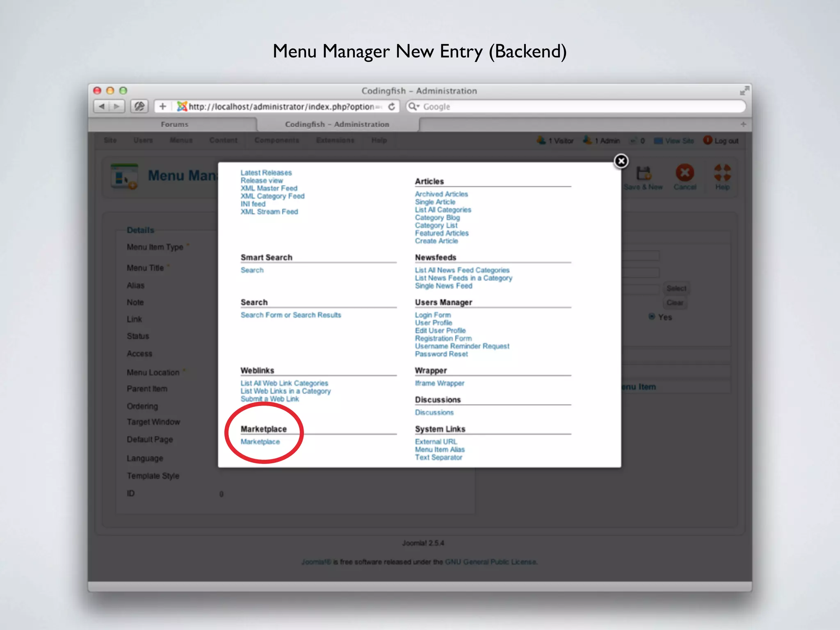This screenshot has width=840, height=630.
Task: Choose List Web Links in a Category
Action: [x=285, y=391]
